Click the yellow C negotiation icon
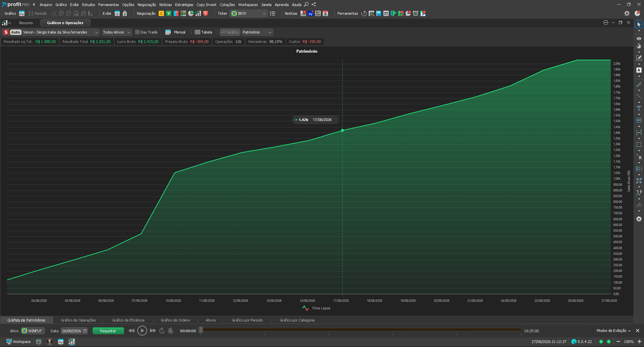This screenshot has width=644, height=347. [161, 13]
